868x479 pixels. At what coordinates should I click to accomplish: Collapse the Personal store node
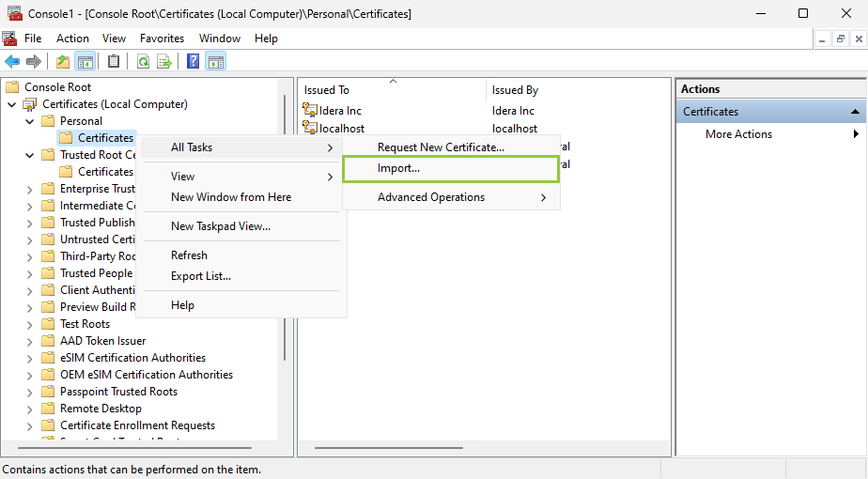30,121
